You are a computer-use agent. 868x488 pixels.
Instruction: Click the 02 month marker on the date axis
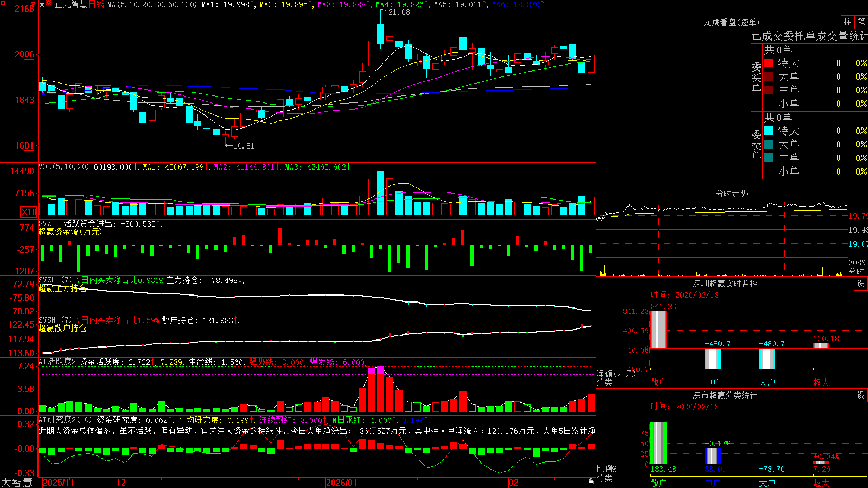[514, 483]
